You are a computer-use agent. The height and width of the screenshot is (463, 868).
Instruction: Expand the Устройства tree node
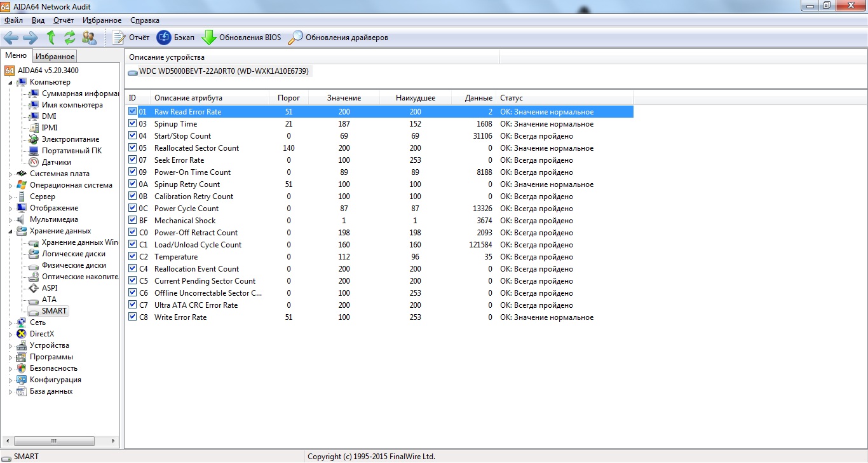point(10,345)
